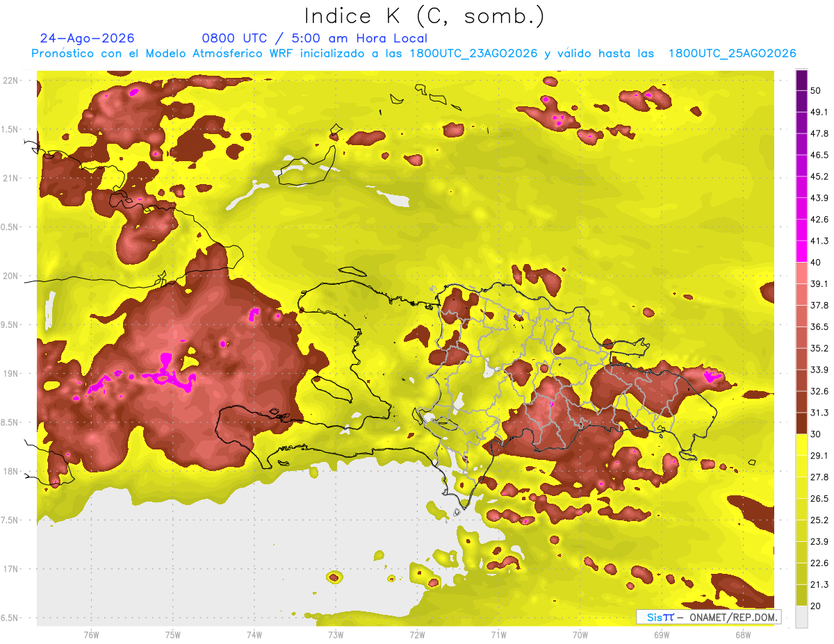Click the colorbar label '23.9'
The image size is (834, 644).
(819, 542)
